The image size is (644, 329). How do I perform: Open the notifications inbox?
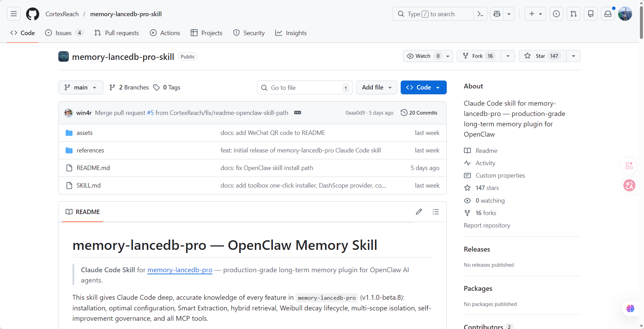point(608,14)
